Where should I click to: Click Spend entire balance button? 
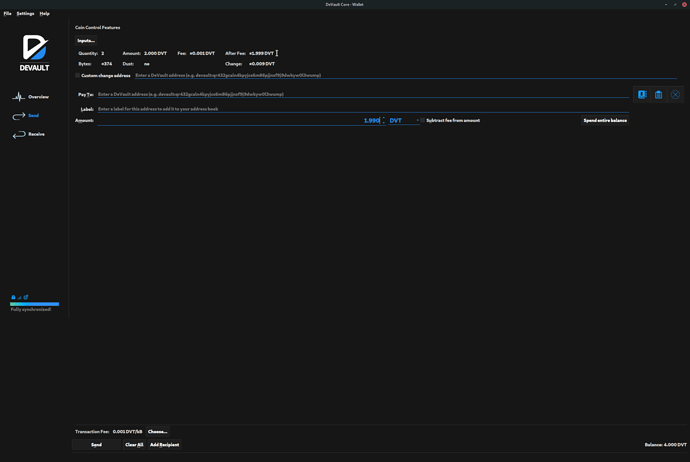tap(605, 120)
